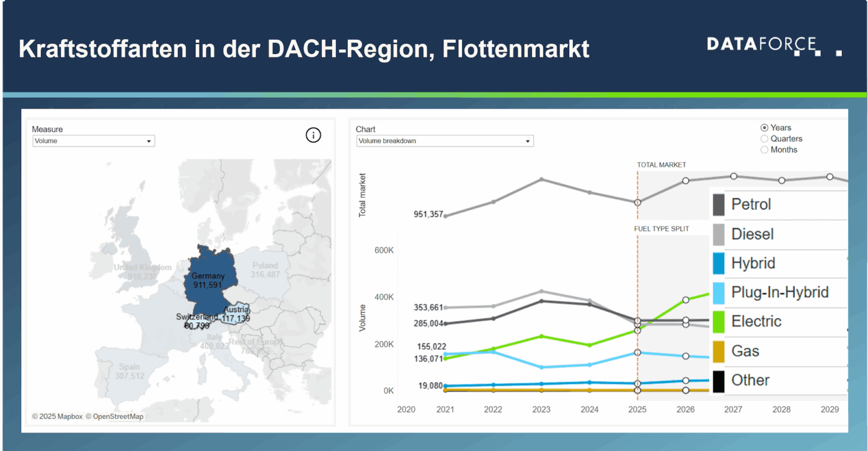
Task: Click the Measure dropdown arrow
Action: (x=149, y=141)
